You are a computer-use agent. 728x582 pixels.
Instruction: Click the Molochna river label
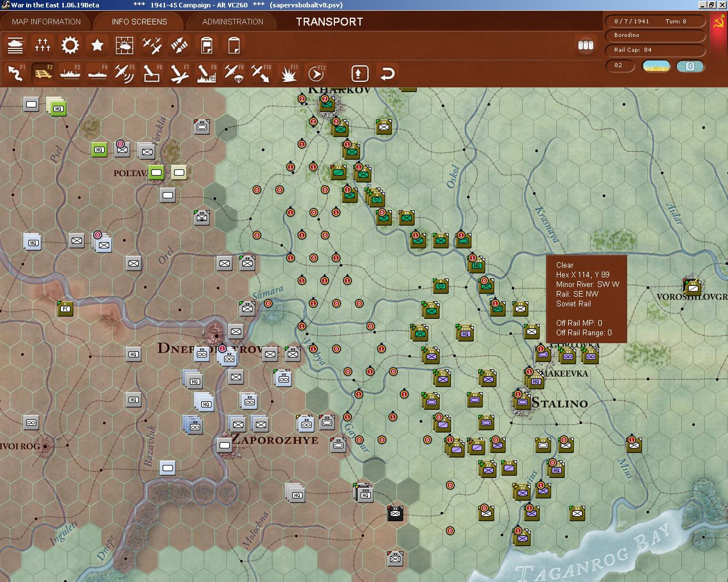(255, 530)
